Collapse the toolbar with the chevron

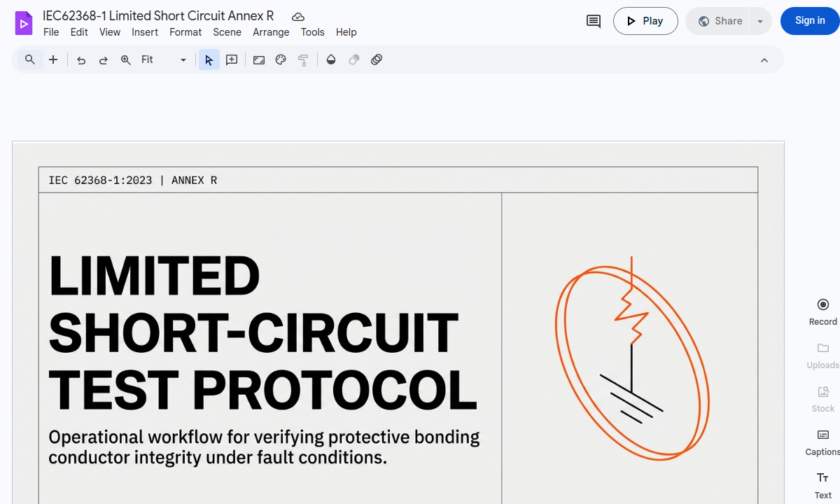point(764,59)
